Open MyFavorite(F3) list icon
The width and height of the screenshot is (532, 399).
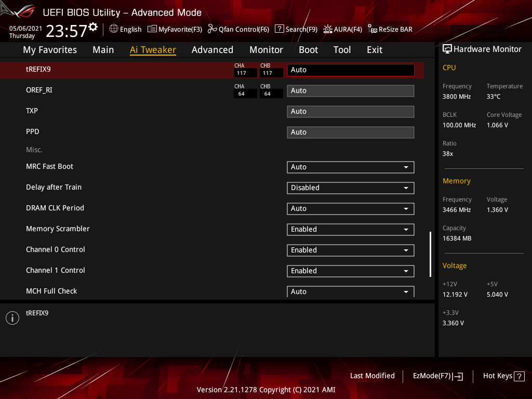[x=152, y=29]
